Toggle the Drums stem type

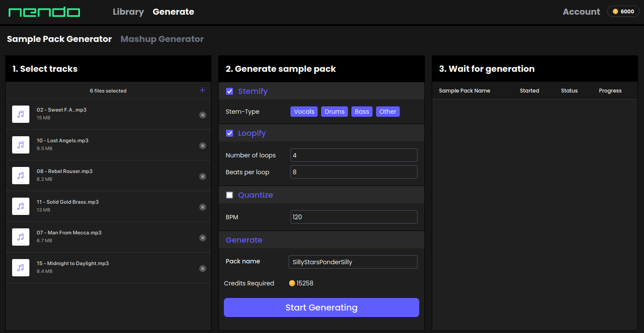point(335,112)
